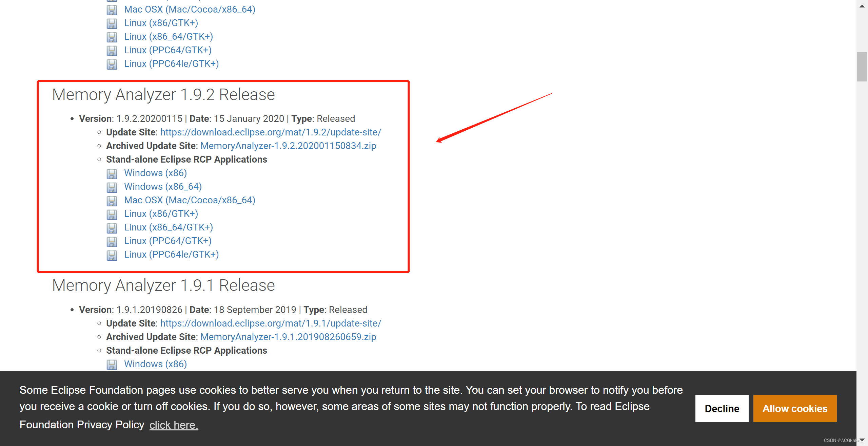Click the 1.9.1 Update Site link
Viewport: 868px width, 446px height.
coord(271,323)
